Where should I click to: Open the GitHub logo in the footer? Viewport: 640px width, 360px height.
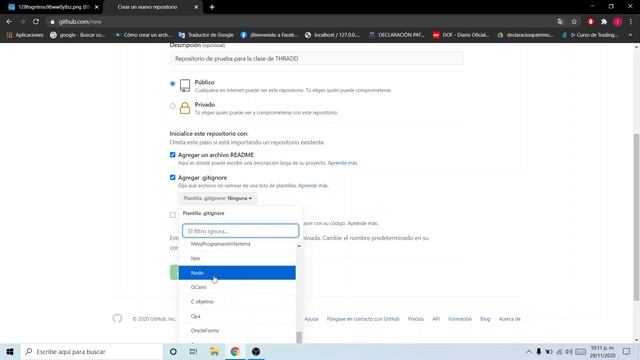[x=117, y=318]
